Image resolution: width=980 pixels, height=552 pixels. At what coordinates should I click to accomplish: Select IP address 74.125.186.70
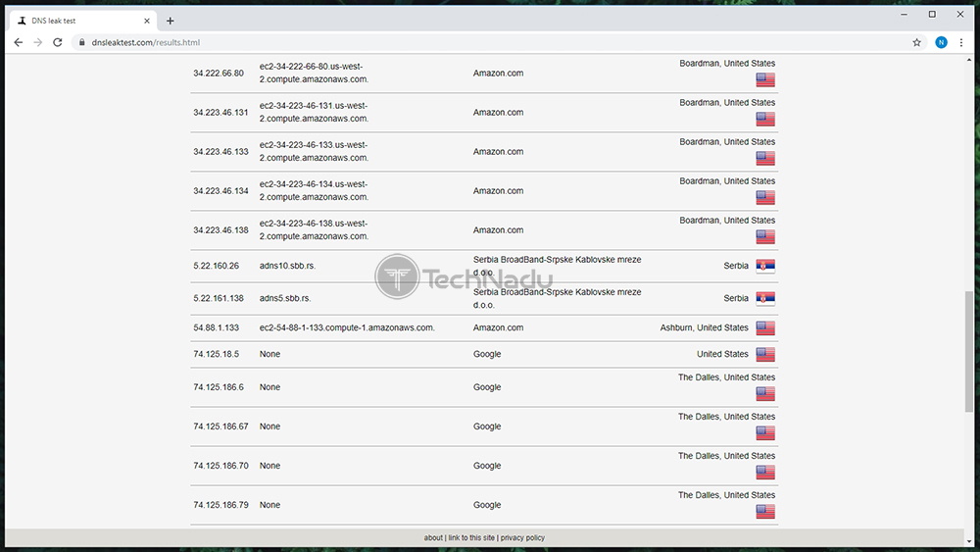220,466
